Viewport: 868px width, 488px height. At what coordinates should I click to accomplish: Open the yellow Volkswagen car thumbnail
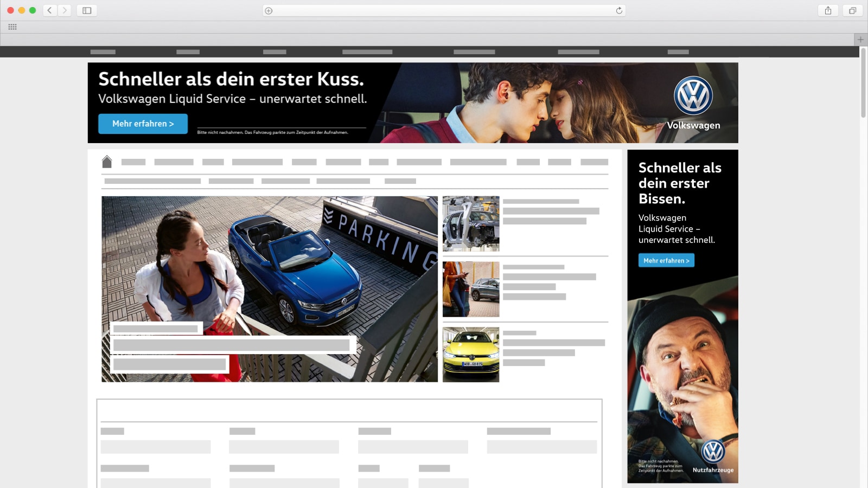471,355
